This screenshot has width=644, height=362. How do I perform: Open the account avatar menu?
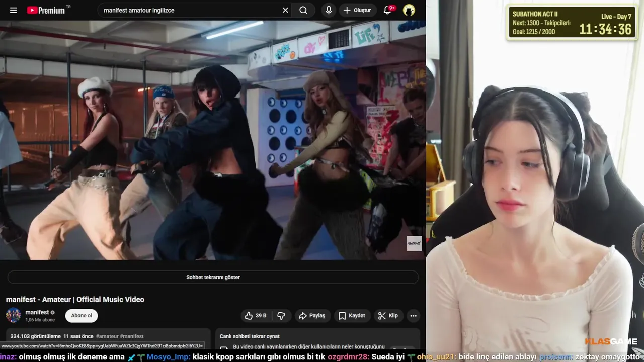[x=409, y=10]
